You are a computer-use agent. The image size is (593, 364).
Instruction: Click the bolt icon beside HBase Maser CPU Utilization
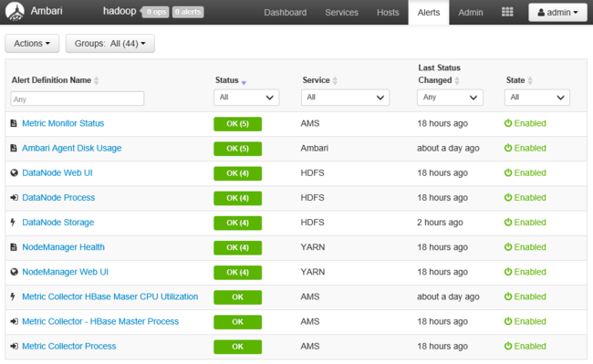click(13, 296)
